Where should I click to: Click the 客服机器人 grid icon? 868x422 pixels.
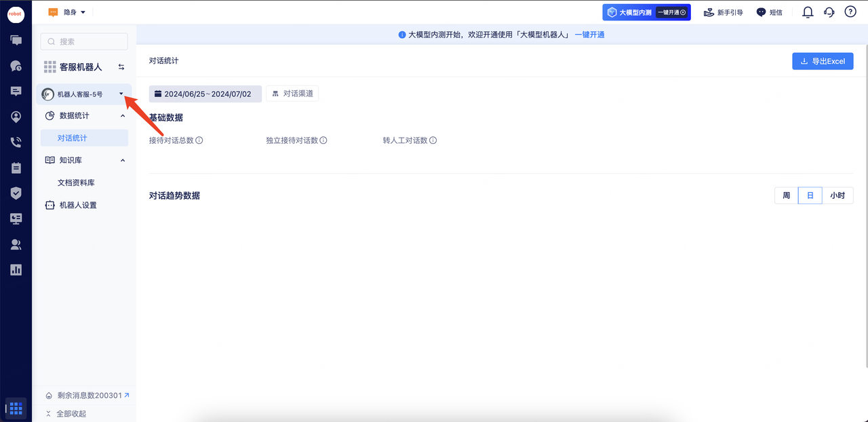coord(50,67)
